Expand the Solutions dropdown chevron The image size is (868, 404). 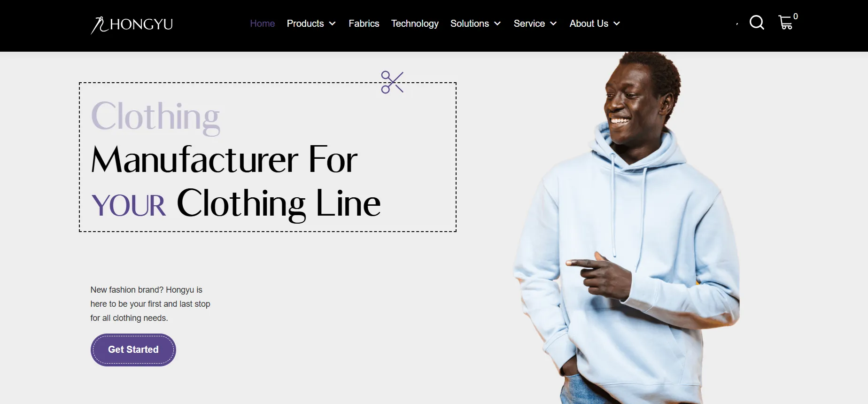click(x=497, y=23)
